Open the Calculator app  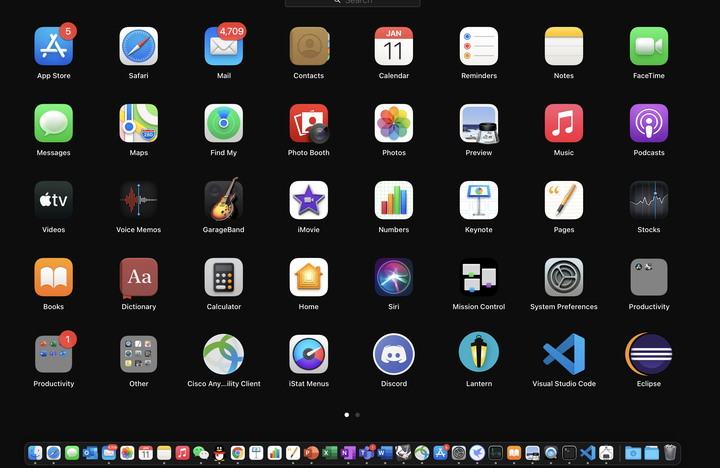pos(224,277)
